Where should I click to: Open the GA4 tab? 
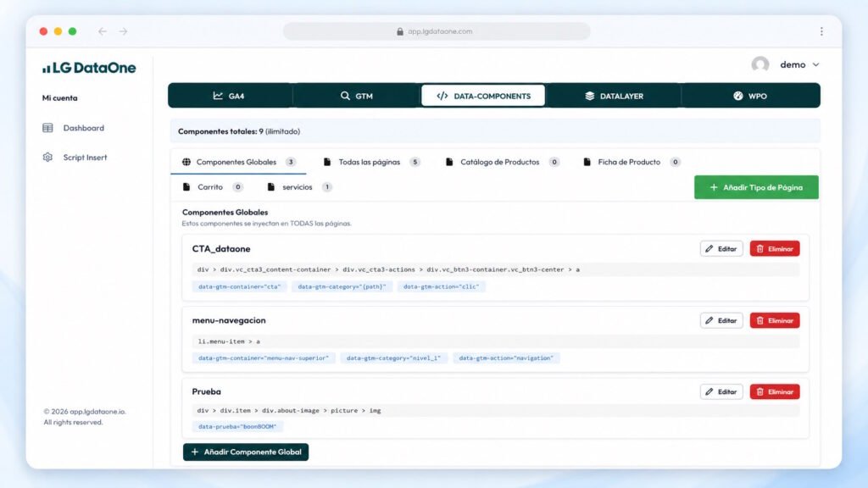coord(229,96)
